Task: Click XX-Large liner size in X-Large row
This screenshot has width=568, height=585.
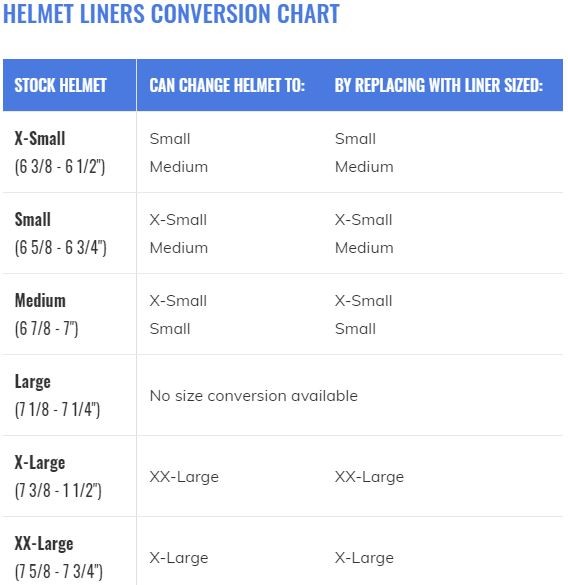Action: point(369,477)
